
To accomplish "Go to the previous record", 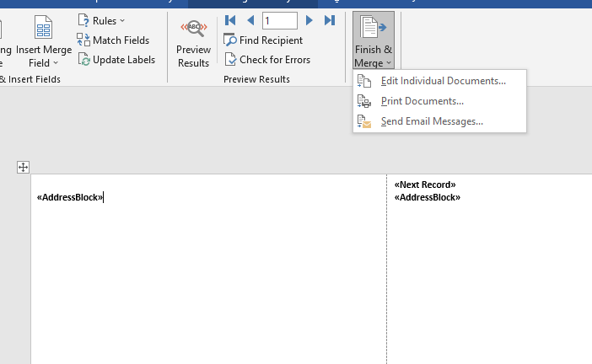I will coord(250,20).
